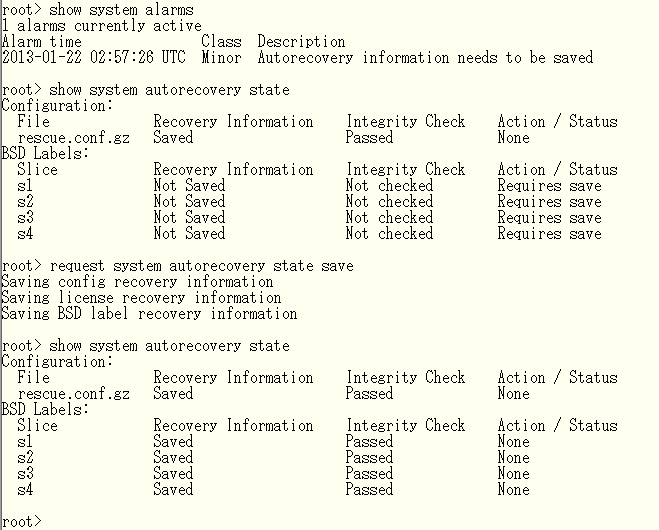This screenshot has width=659, height=530.
Task: Click 'None' in the final s4 row
Action: [514, 489]
